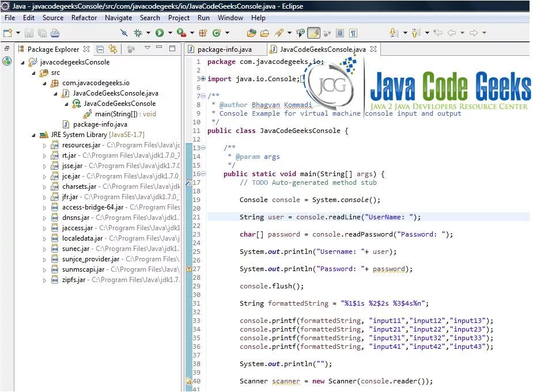Image resolution: width=533 pixels, height=392 pixels.
Task: Open the External Tools dropdown arrow
Action: point(192,33)
